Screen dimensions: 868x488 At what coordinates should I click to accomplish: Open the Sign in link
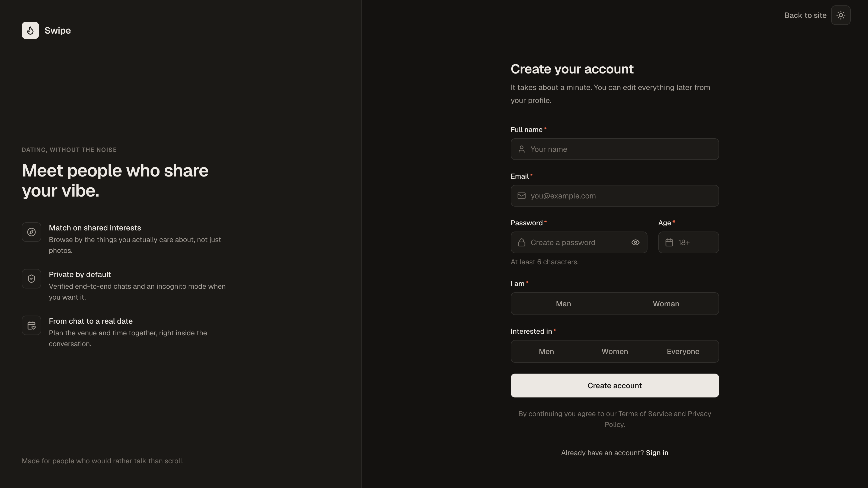coord(657,453)
